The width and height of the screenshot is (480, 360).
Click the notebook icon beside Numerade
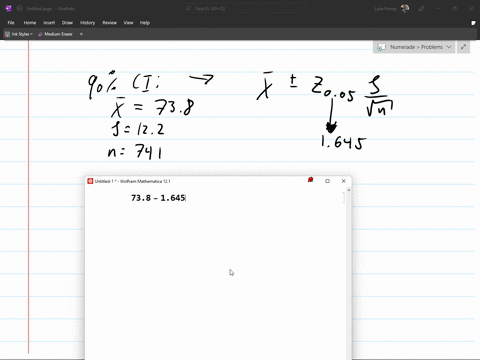tap(381, 47)
